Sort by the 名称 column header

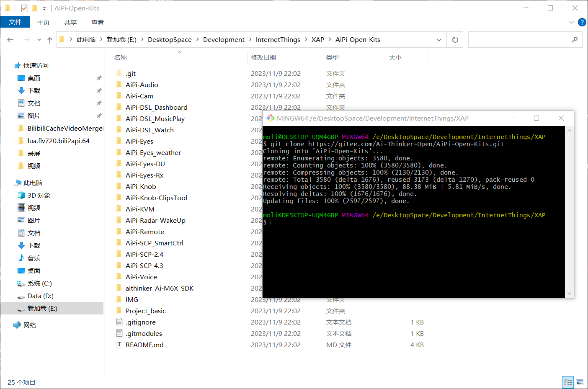click(121, 58)
